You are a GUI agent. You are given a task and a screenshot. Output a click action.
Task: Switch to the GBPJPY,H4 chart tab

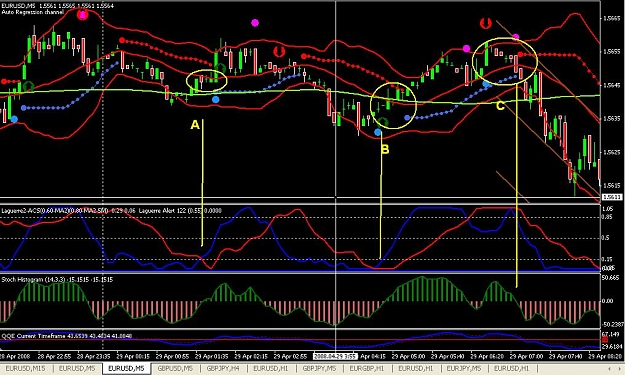click(x=223, y=369)
